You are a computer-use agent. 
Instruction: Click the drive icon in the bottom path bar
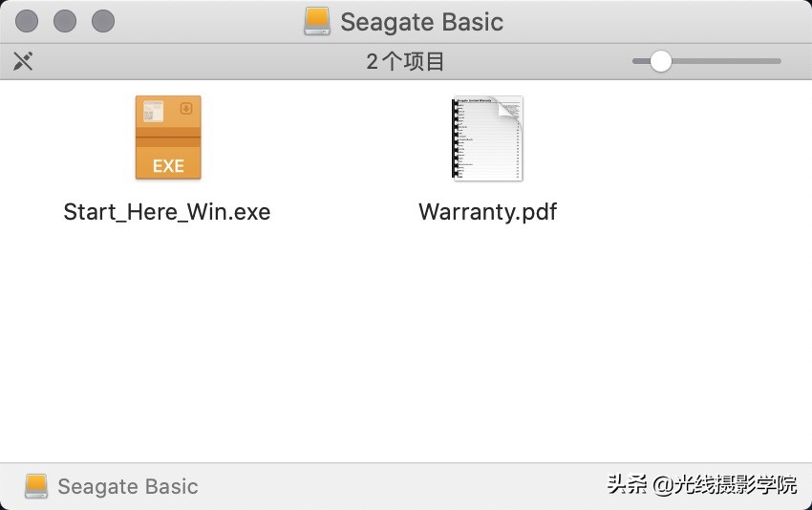click(x=36, y=486)
